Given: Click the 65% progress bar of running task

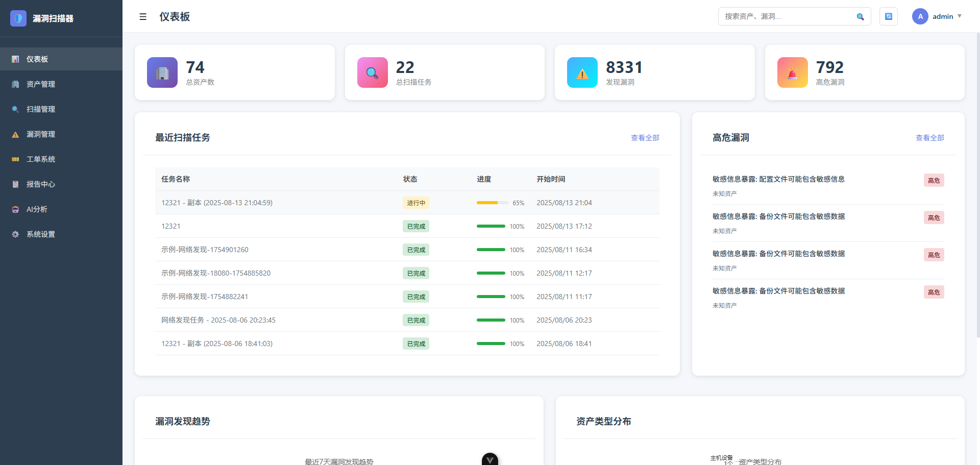Looking at the screenshot, I should pos(492,203).
